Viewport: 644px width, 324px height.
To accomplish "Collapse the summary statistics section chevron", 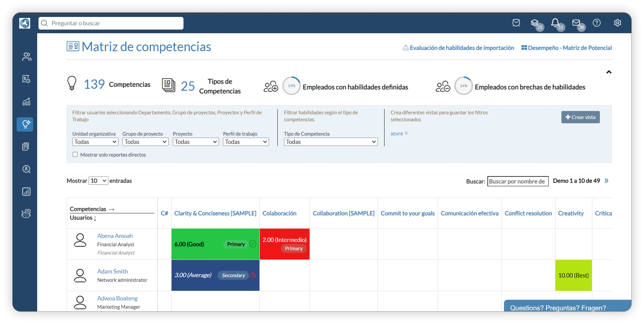I will [609, 72].
